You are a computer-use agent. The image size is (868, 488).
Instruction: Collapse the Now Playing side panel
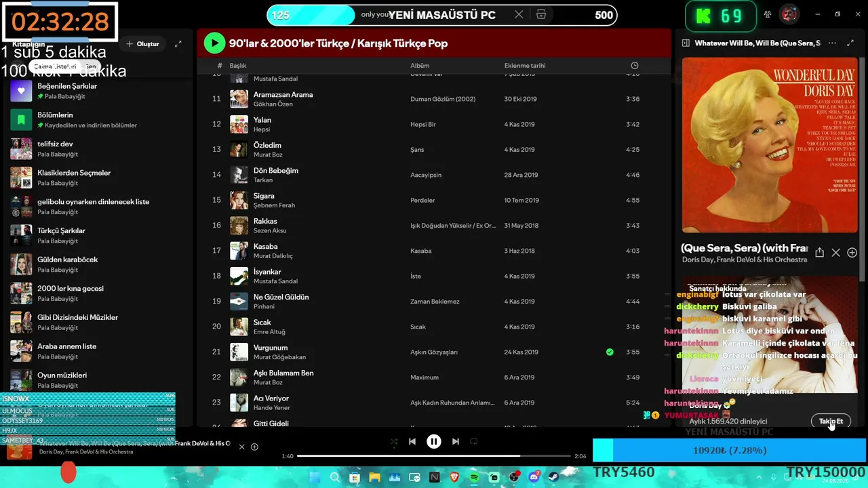(x=686, y=43)
